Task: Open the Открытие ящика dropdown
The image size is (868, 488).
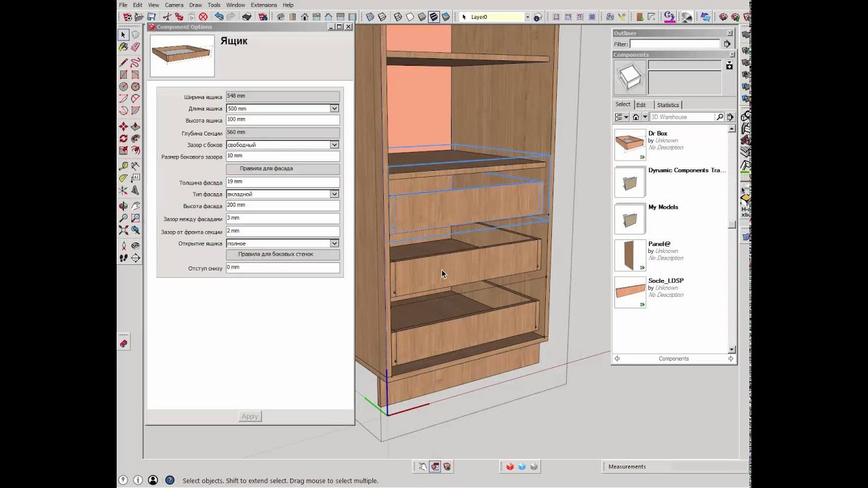Action: tap(334, 243)
